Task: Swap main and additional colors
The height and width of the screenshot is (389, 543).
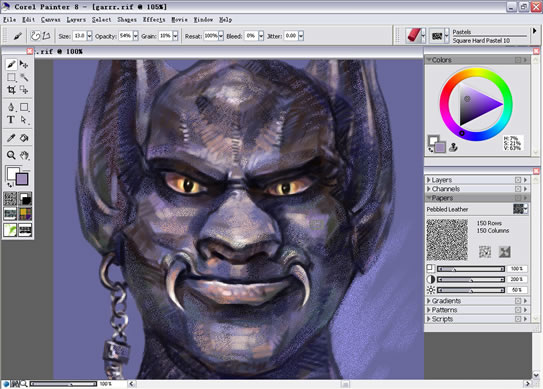Action: pos(9,184)
